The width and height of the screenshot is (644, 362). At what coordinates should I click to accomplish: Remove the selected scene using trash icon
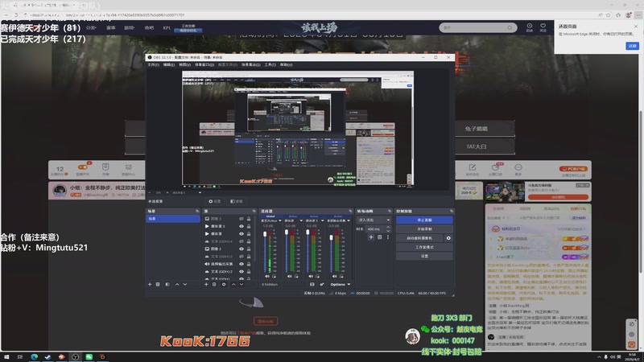(158, 284)
